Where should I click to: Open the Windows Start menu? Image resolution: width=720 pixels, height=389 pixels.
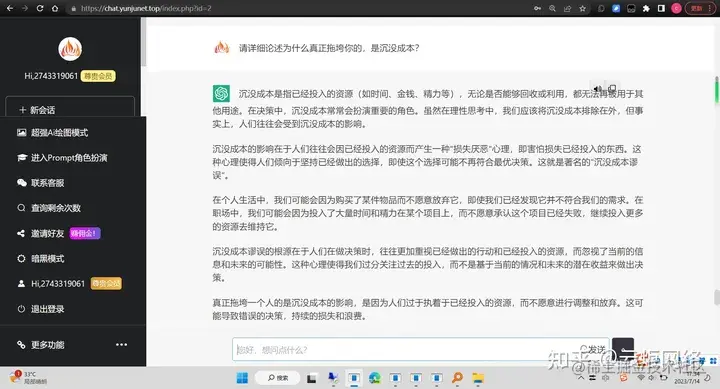point(242,378)
